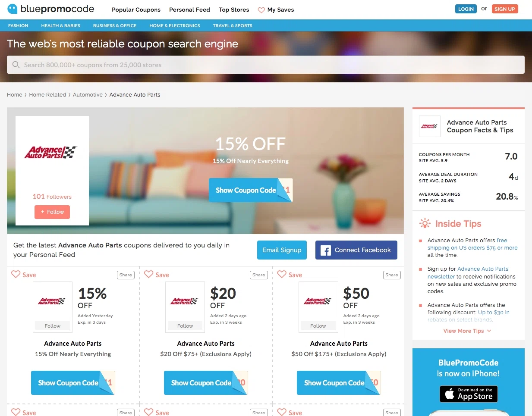Click the bluepromocode mascot logo icon
Screen dimensions: 532x416
(x=13, y=9)
